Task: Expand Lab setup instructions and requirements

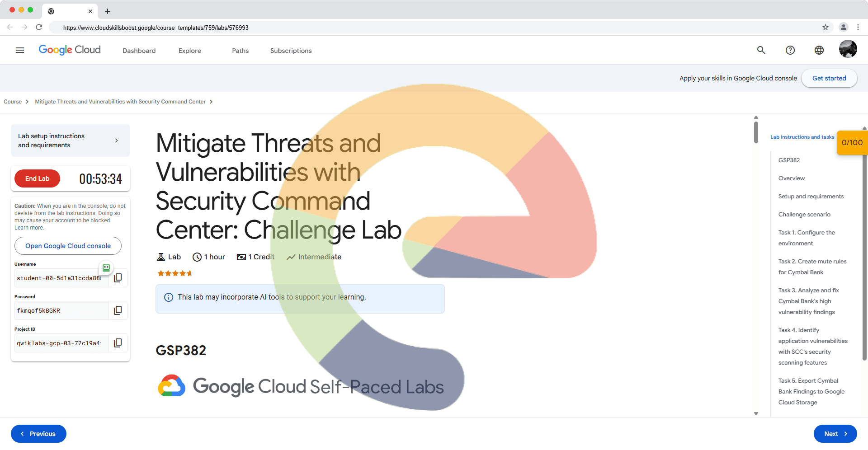Action: pos(71,141)
